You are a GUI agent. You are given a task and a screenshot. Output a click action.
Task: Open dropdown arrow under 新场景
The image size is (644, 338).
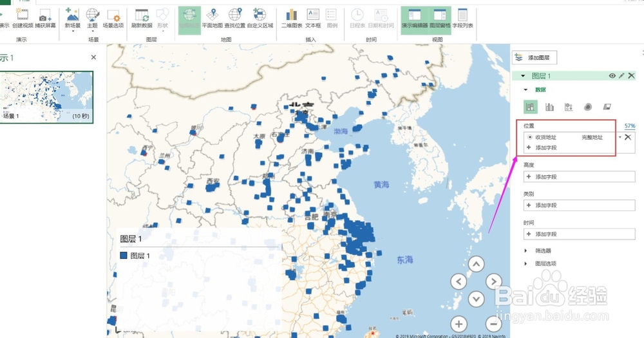point(73,31)
